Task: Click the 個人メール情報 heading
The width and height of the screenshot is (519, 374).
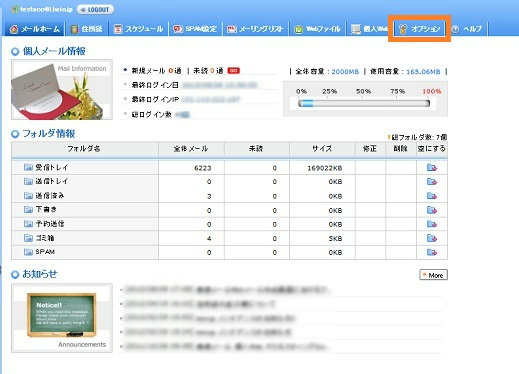Action: tap(54, 51)
